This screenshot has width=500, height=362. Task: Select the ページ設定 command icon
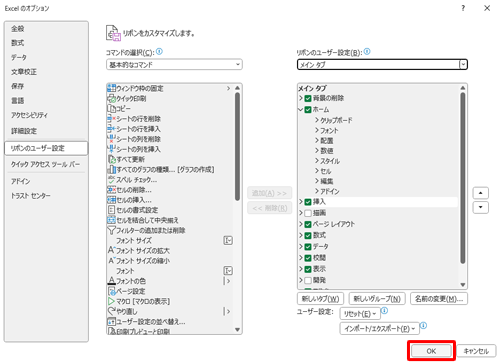[111, 291]
